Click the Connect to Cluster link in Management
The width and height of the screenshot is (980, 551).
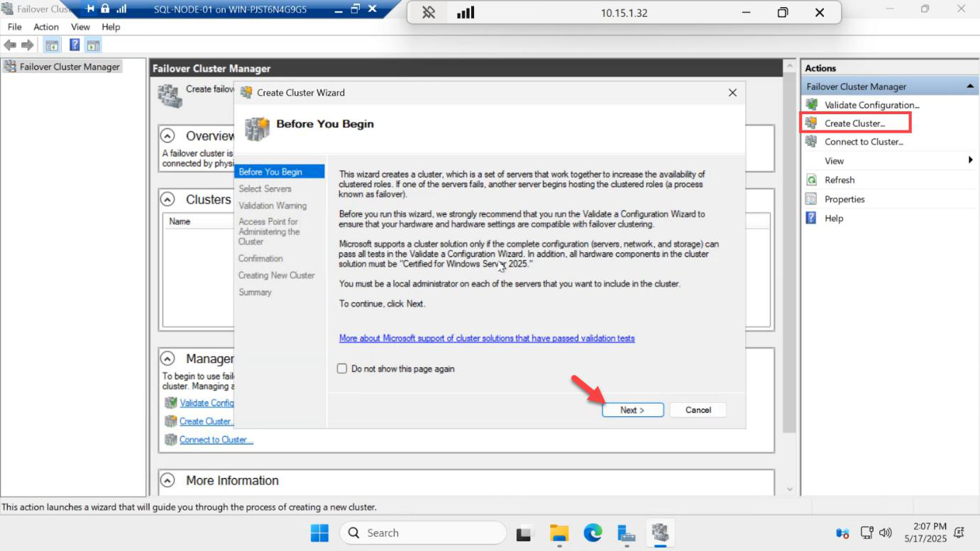tap(216, 440)
